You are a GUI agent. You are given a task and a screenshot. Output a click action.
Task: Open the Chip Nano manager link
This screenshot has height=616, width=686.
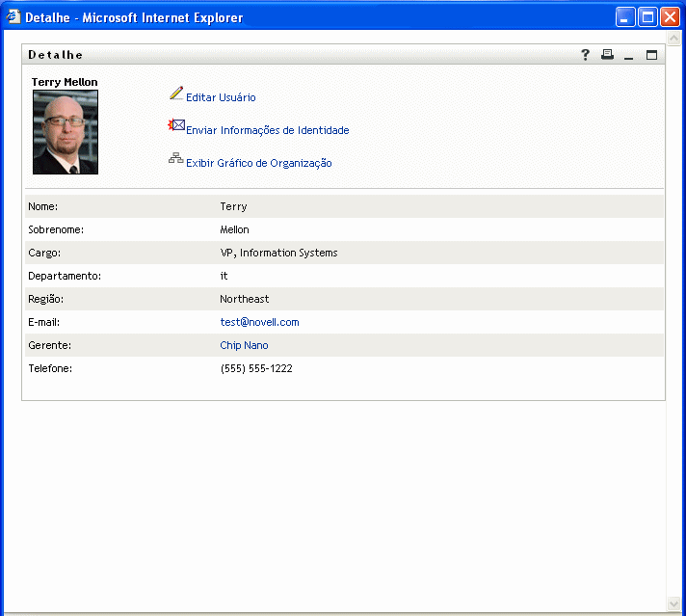click(244, 345)
